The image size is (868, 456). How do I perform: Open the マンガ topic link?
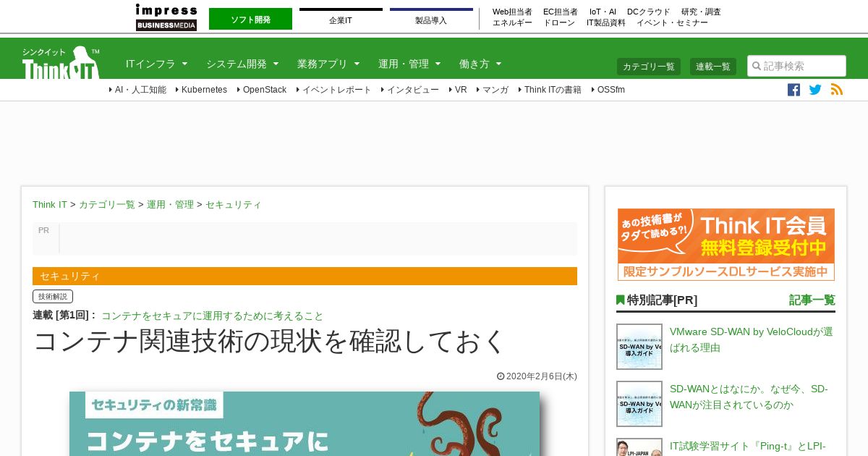pyautogui.click(x=495, y=90)
